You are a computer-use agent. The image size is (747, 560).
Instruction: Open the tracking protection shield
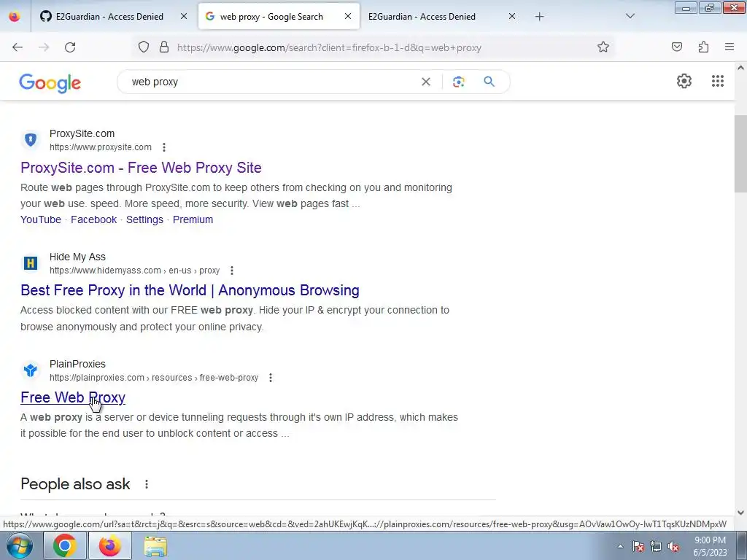click(x=144, y=47)
